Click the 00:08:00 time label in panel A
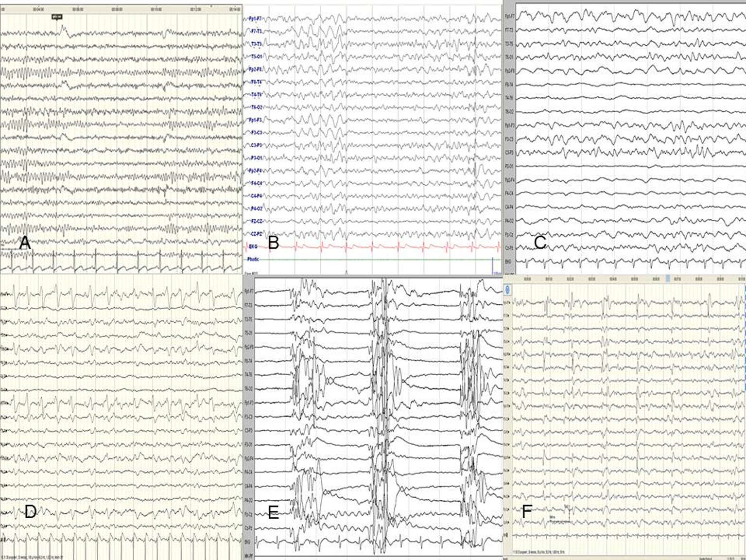Viewport: 746px width, 560px height. click(117, 9)
